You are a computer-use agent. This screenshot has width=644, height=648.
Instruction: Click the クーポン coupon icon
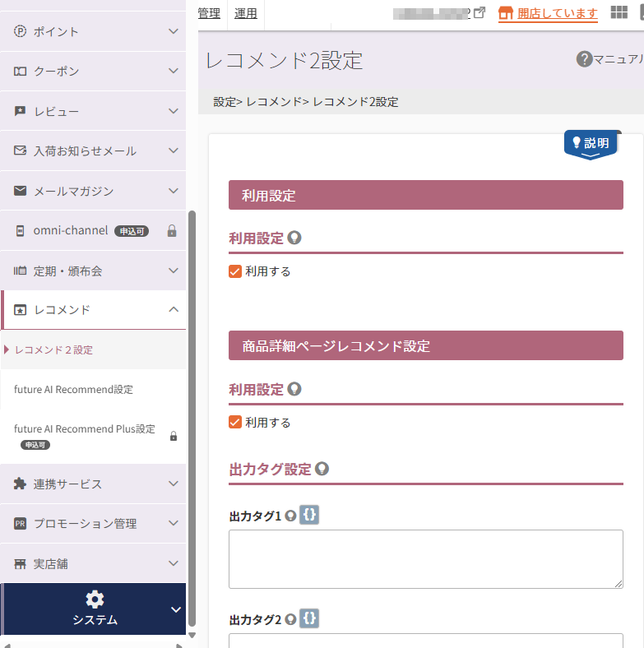coord(20,71)
